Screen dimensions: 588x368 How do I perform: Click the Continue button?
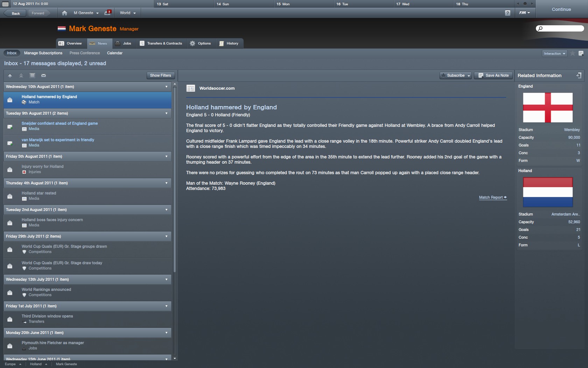[x=561, y=9]
